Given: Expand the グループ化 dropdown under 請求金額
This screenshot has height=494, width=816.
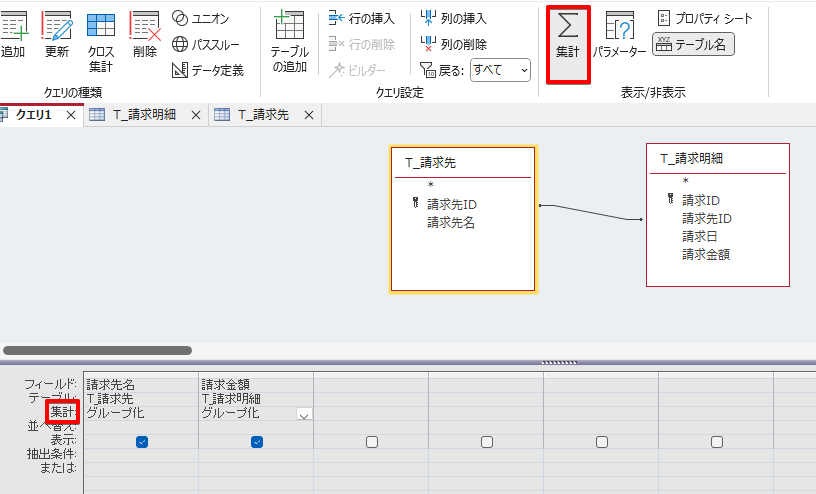Looking at the screenshot, I should 304,414.
